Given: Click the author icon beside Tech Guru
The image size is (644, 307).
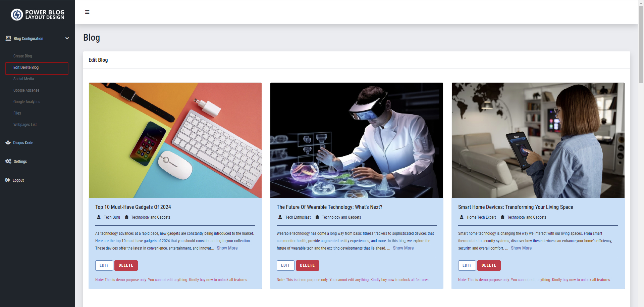Looking at the screenshot, I should click(98, 217).
